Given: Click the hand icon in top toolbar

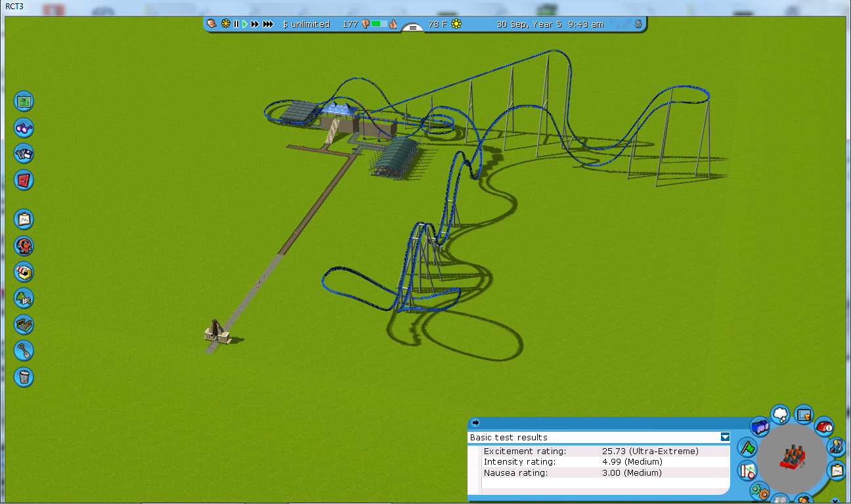Looking at the screenshot, I should [212, 24].
